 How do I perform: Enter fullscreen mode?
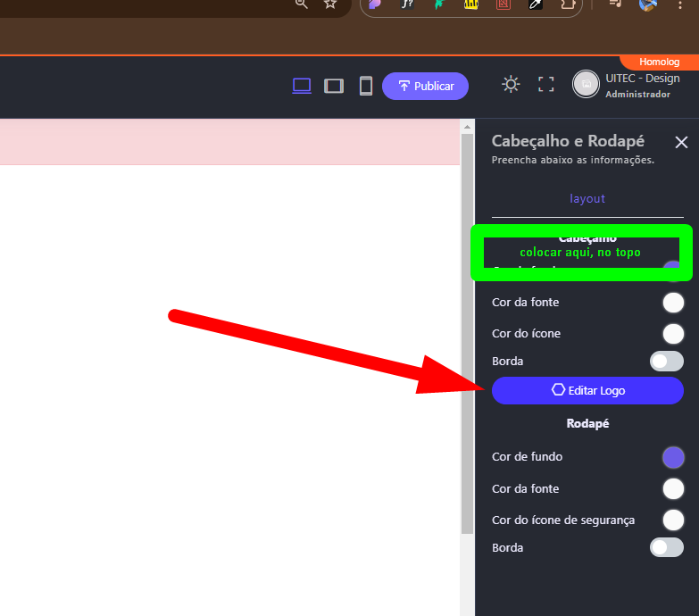pos(545,85)
